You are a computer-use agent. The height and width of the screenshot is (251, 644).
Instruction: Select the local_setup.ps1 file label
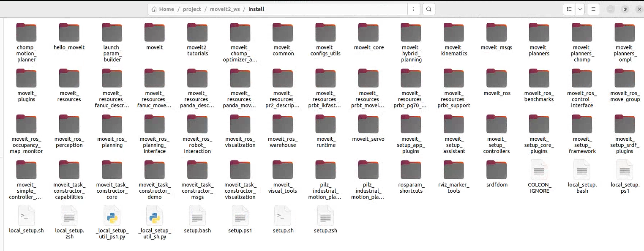[x=625, y=187]
